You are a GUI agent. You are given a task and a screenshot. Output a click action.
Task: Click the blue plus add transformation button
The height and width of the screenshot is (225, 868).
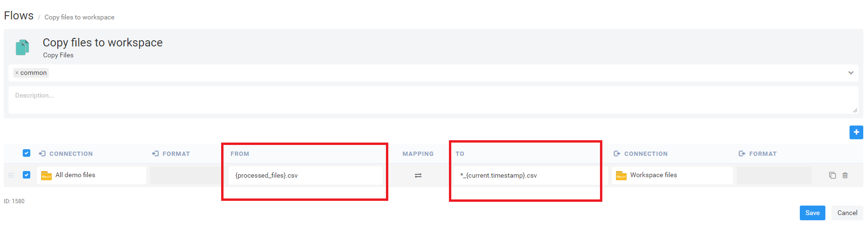click(x=856, y=132)
